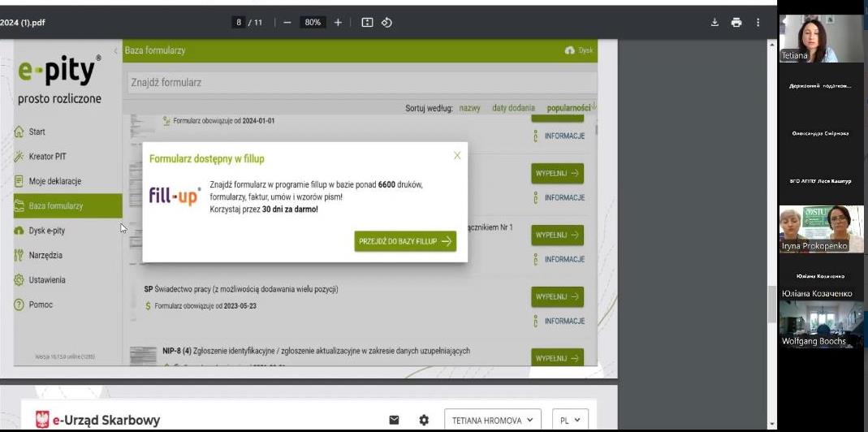Image resolution: width=868 pixels, height=432 pixels.
Task: Open INFORMACJE for SP Świadectwo pracy
Action: pos(559,322)
